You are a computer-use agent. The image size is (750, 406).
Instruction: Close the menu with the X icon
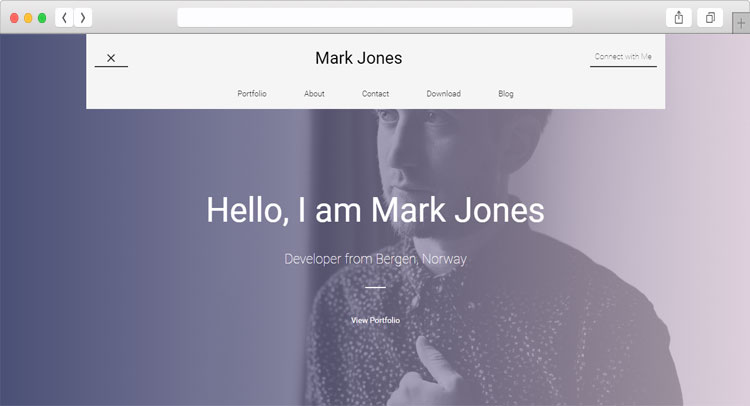point(111,58)
